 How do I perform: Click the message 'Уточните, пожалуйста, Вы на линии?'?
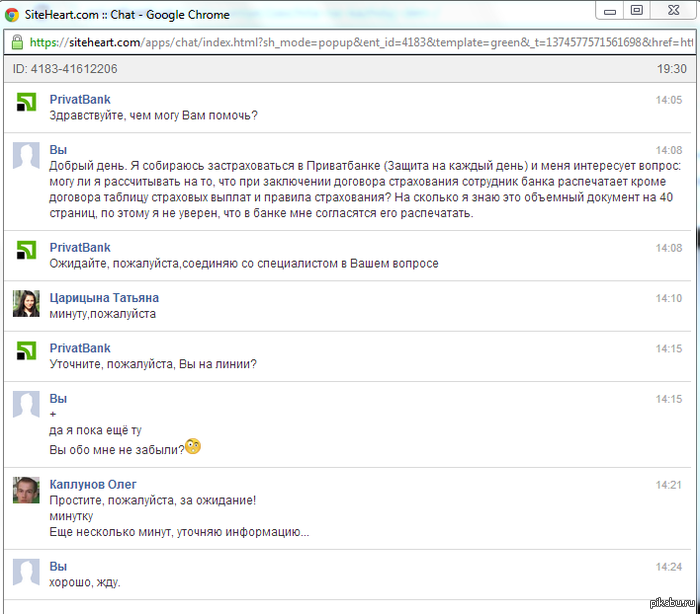(x=153, y=364)
